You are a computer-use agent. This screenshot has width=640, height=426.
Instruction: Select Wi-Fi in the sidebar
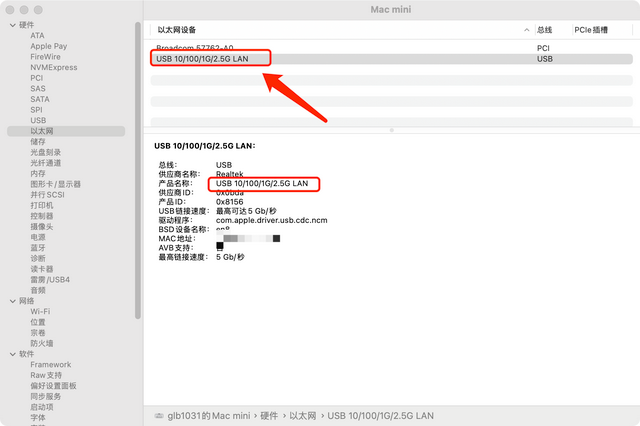pyautogui.click(x=40, y=311)
